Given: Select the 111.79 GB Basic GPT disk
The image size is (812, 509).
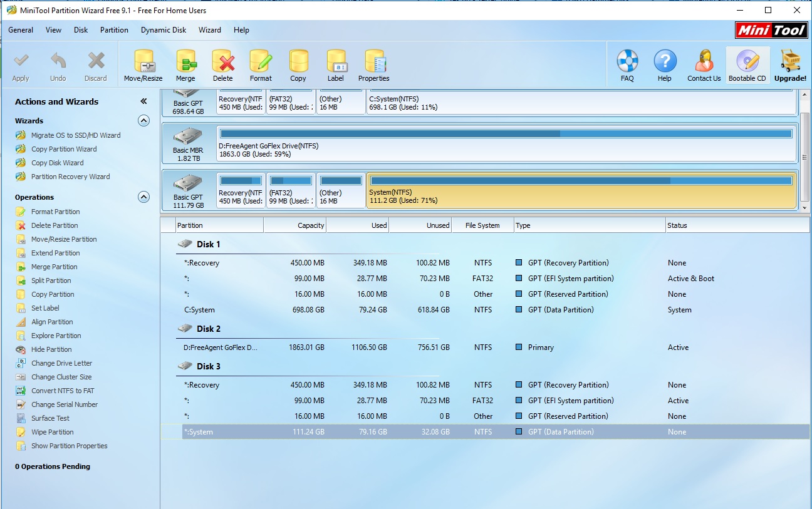Looking at the screenshot, I should click(189, 190).
